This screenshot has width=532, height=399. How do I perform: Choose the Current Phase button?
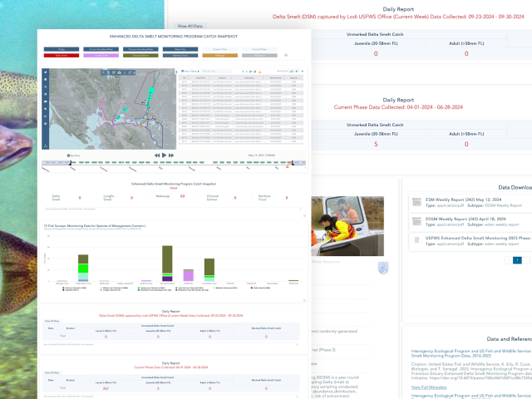coord(259,49)
